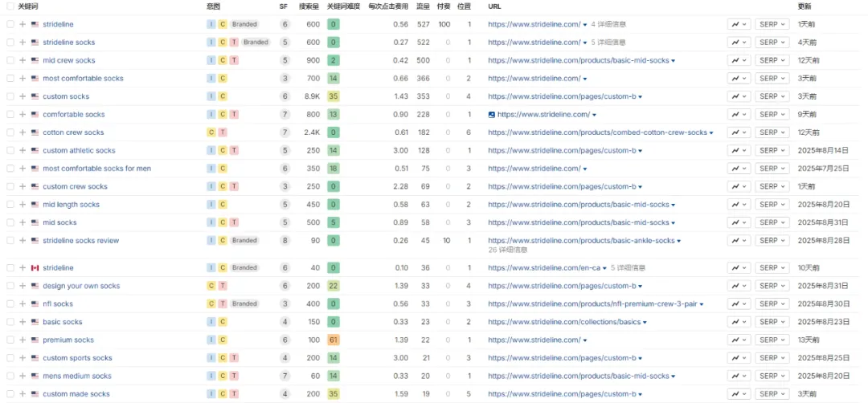The height and width of the screenshot is (403, 868).
Task: Select checkbox for nfl socks
Action: [x=10, y=303]
